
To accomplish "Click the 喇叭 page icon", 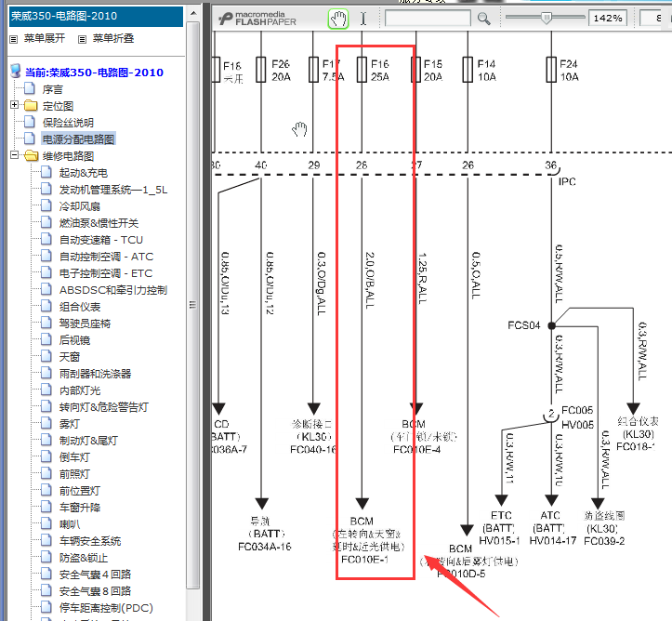I will tap(46, 523).
